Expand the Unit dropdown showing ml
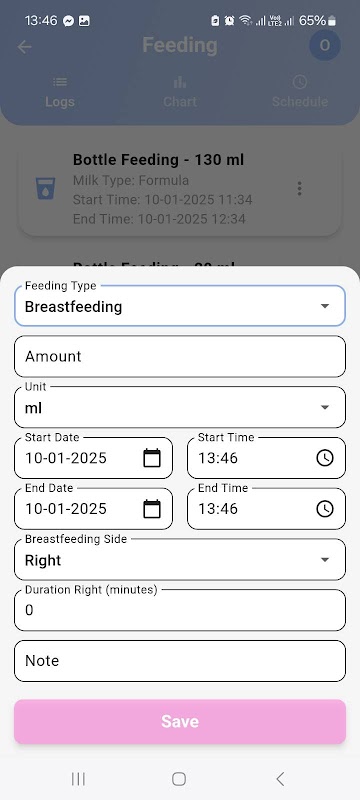Screen dimensions: 360x800 (180, 407)
